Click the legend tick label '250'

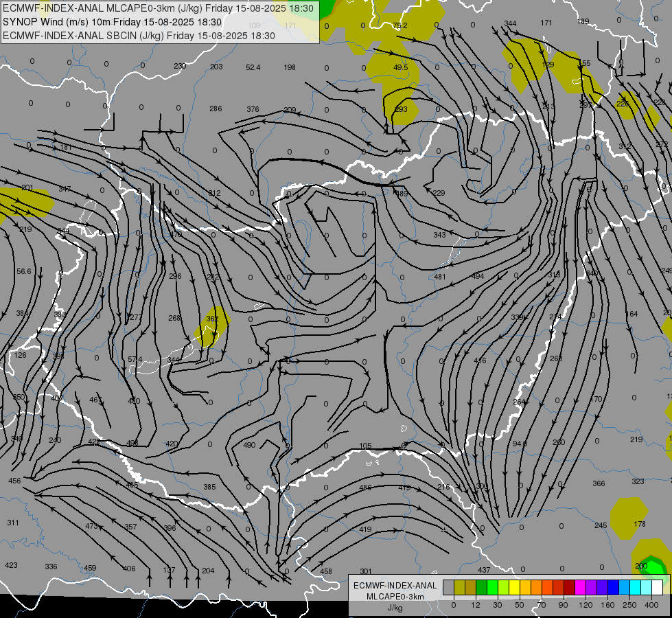click(629, 605)
